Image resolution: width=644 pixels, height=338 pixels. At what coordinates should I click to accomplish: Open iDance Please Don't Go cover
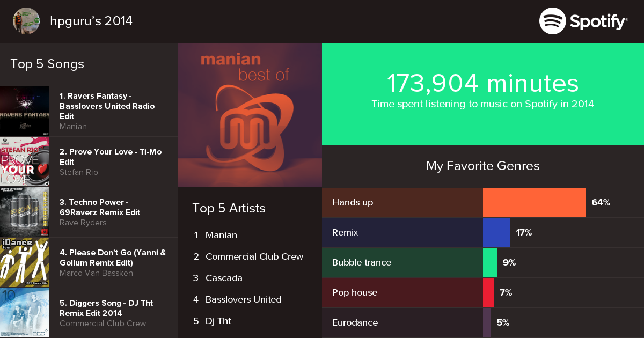coord(25,262)
